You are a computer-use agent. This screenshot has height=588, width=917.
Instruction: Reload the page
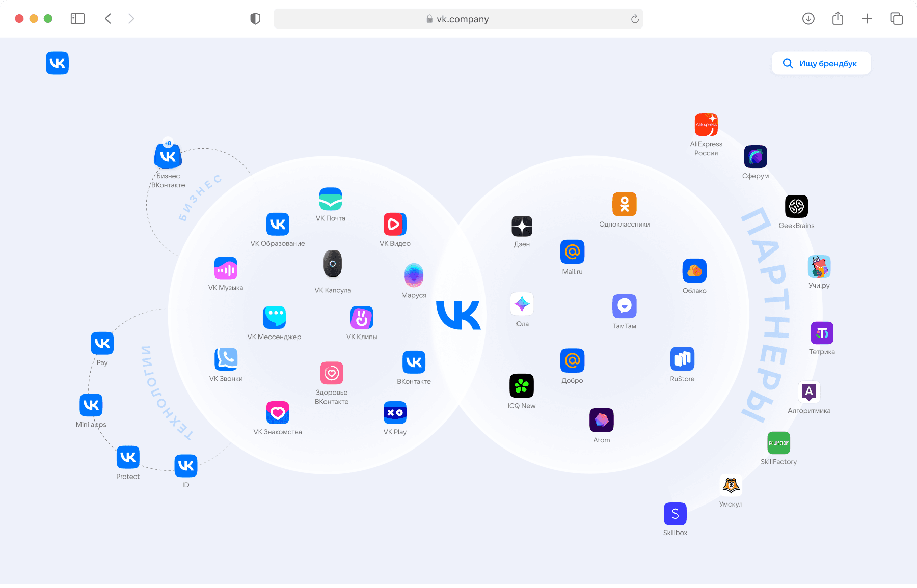(x=635, y=19)
